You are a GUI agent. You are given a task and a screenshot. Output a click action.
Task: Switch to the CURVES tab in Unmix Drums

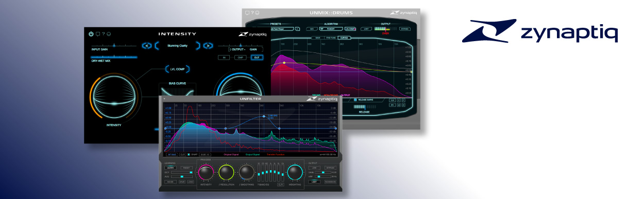pos(344,38)
